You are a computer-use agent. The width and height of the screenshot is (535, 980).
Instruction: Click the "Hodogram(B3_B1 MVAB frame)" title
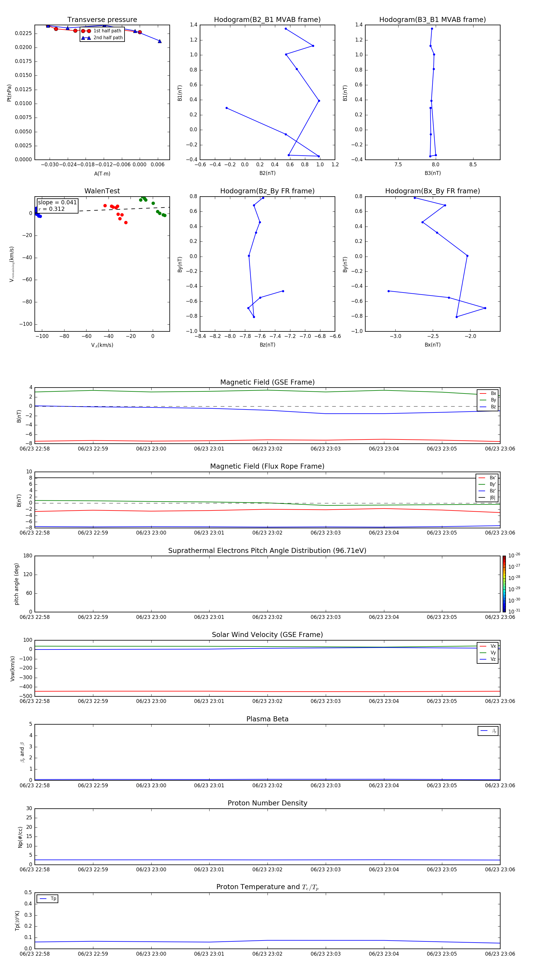[x=432, y=20]
